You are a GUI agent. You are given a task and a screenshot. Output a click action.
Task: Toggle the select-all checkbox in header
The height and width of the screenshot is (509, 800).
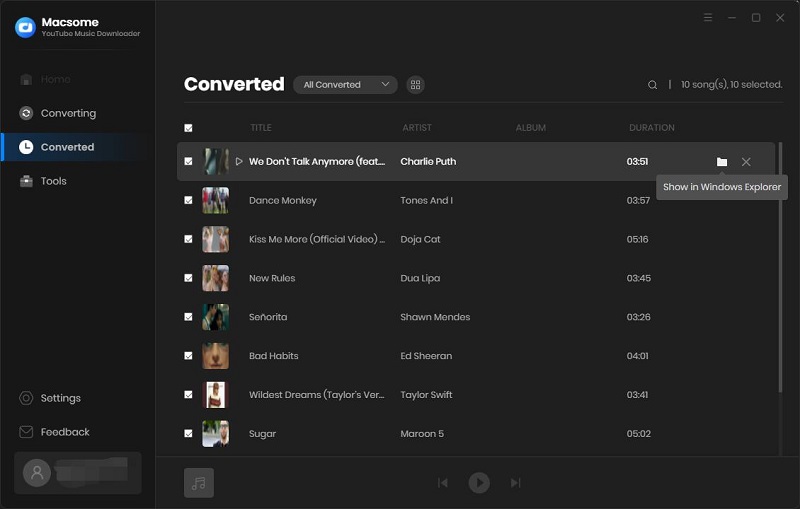[188, 128]
